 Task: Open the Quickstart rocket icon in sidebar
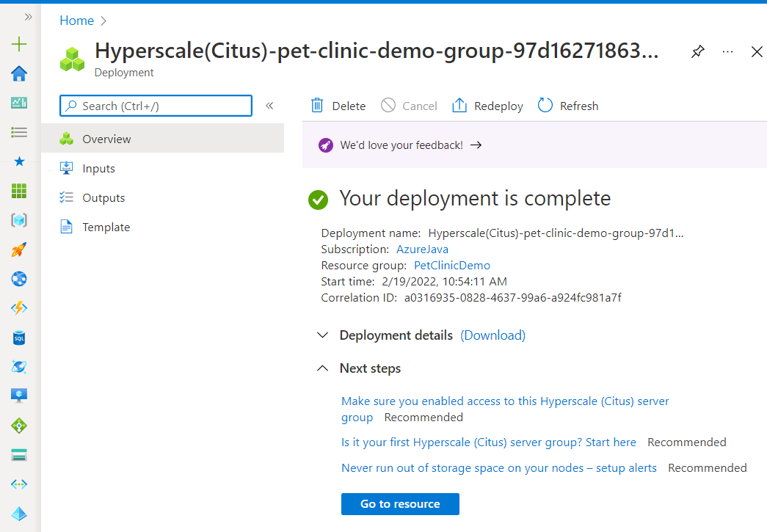(x=19, y=249)
